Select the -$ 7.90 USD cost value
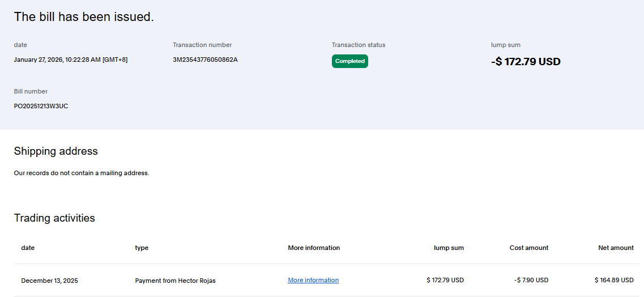 [x=531, y=280]
